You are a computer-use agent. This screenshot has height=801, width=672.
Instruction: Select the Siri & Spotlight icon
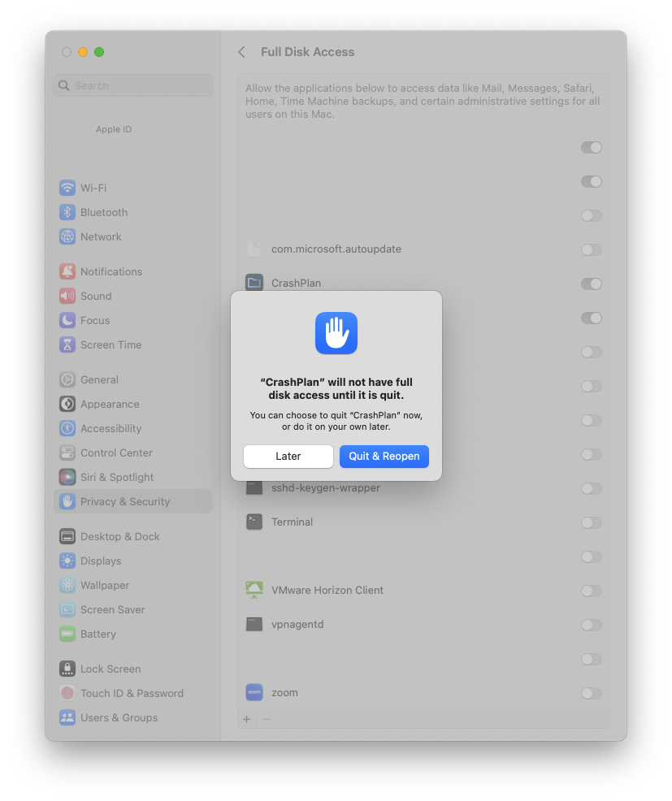pyautogui.click(x=67, y=477)
